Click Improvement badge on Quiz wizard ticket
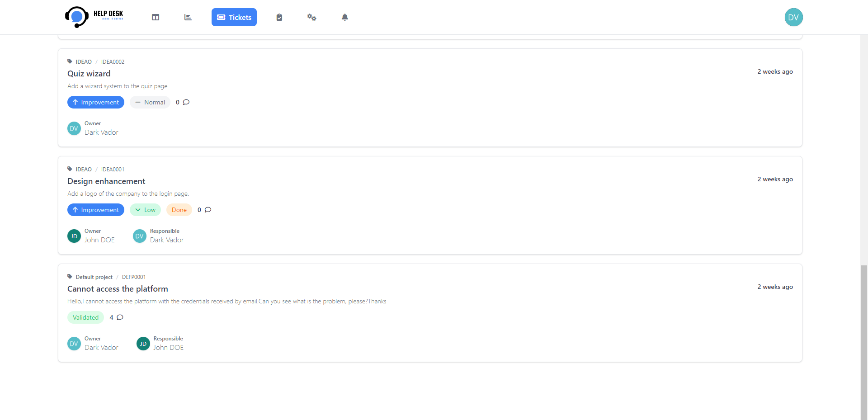 point(96,102)
